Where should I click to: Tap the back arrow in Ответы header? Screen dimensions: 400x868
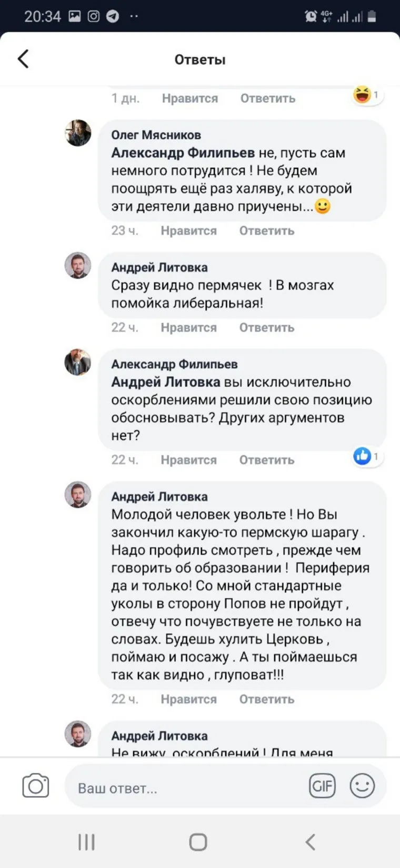pyautogui.click(x=23, y=59)
